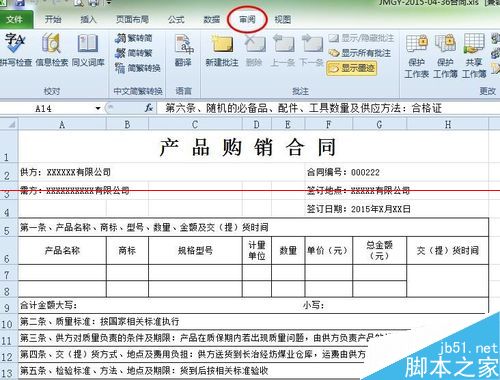Click the 总金额(元) header cell
Image resolution: width=500 pixels, height=380 pixels.
(x=379, y=250)
